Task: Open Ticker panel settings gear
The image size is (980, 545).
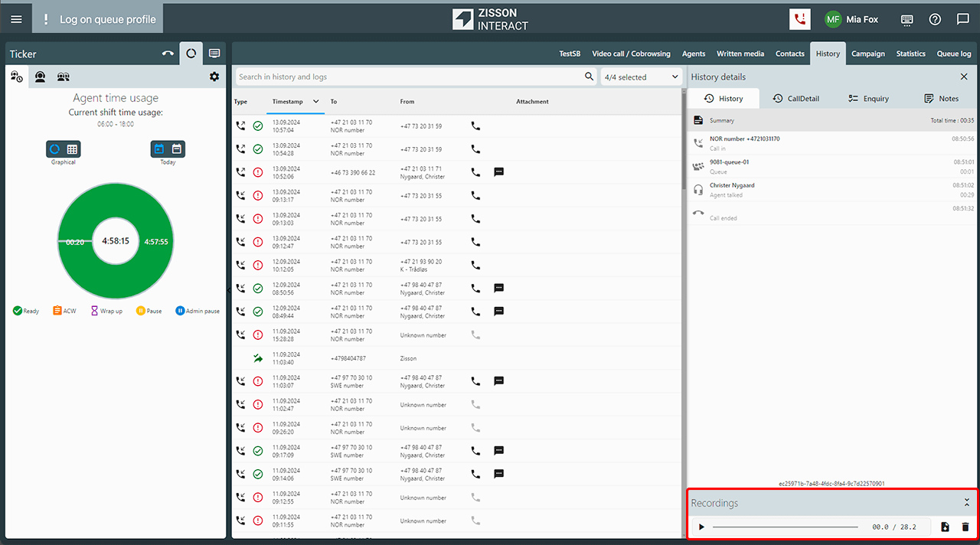Action: [214, 77]
